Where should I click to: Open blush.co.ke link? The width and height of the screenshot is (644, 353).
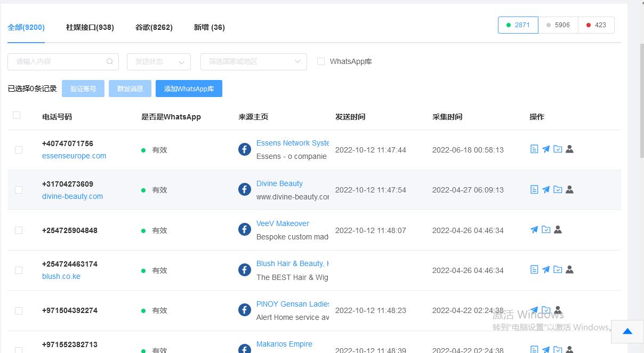click(61, 276)
